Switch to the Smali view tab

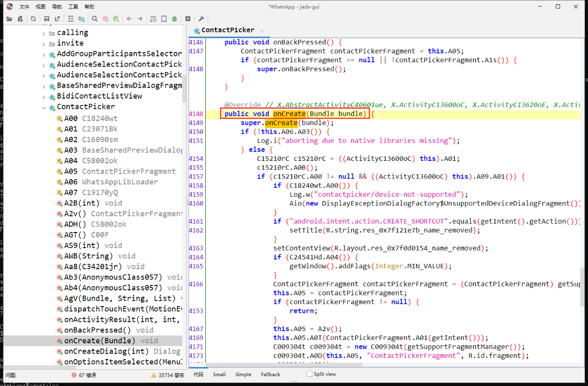pyautogui.click(x=220, y=374)
